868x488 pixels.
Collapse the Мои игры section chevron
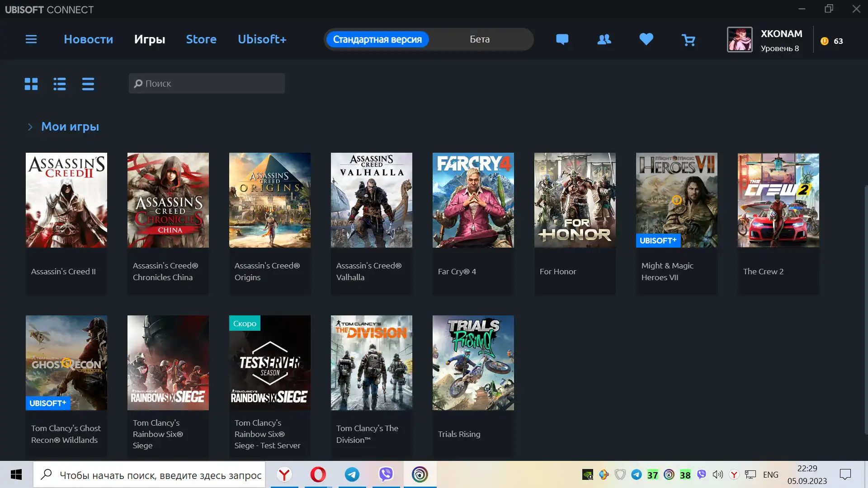pyautogui.click(x=30, y=127)
